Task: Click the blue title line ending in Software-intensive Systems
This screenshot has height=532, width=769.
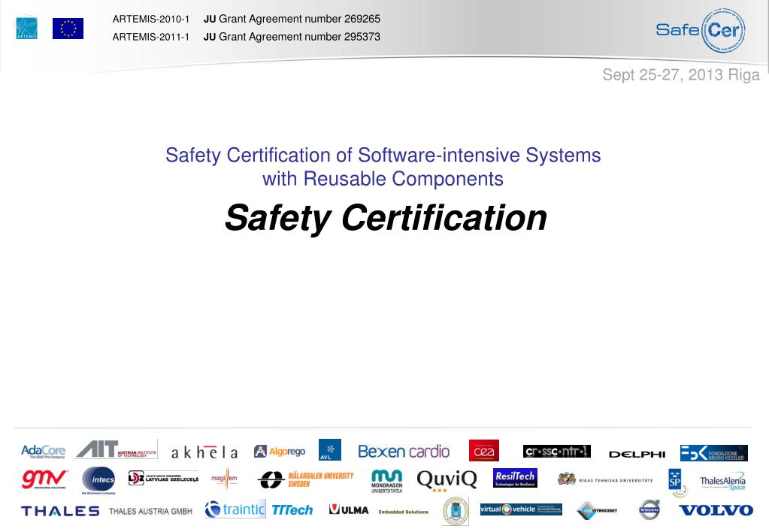Action: click(x=383, y=156)
